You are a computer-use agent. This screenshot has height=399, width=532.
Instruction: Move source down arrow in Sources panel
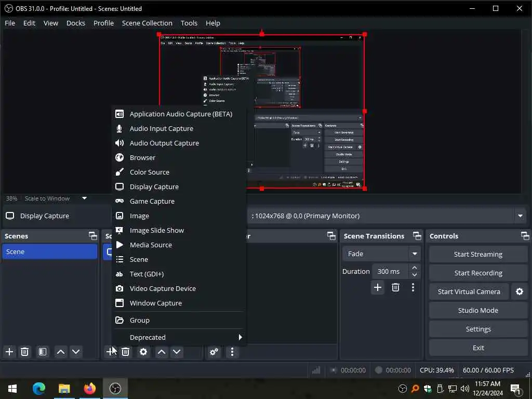point(177,352)
